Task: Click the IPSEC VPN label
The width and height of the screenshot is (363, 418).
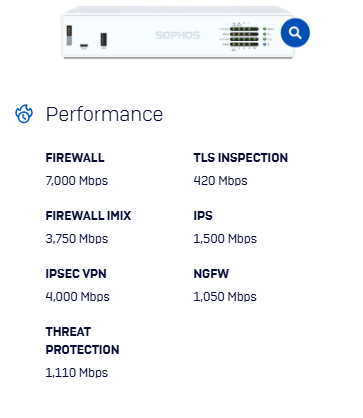Action: tap(76, 274)
